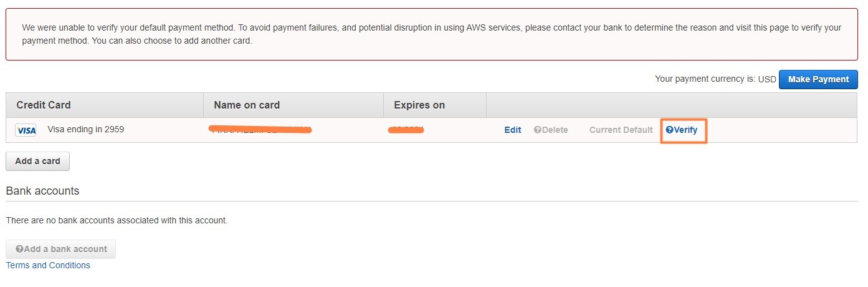Click the Expires on column header
868x287 pixels.
[419, 105]
